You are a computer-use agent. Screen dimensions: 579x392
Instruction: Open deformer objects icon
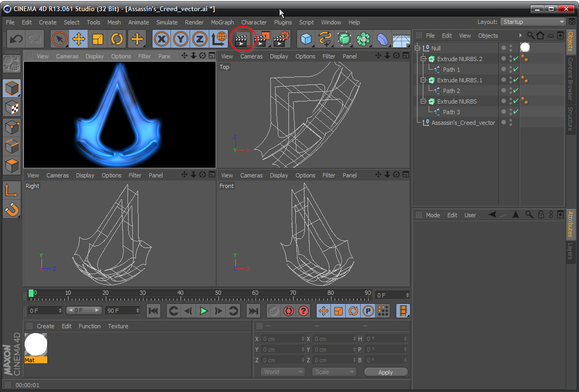(x=382, y=39)
